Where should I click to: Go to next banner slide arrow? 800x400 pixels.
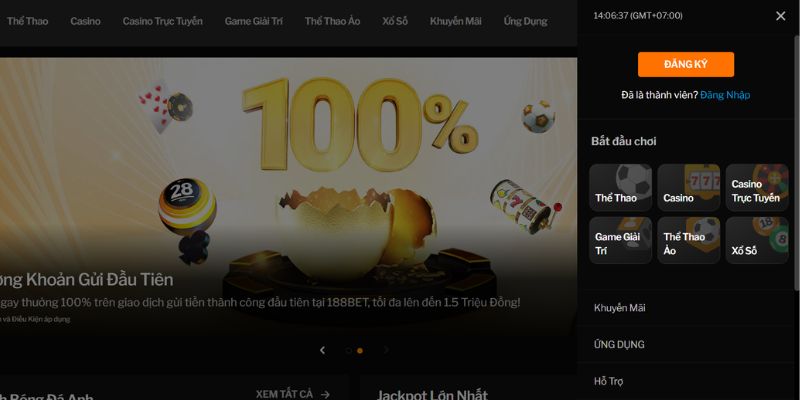[386, 350]
